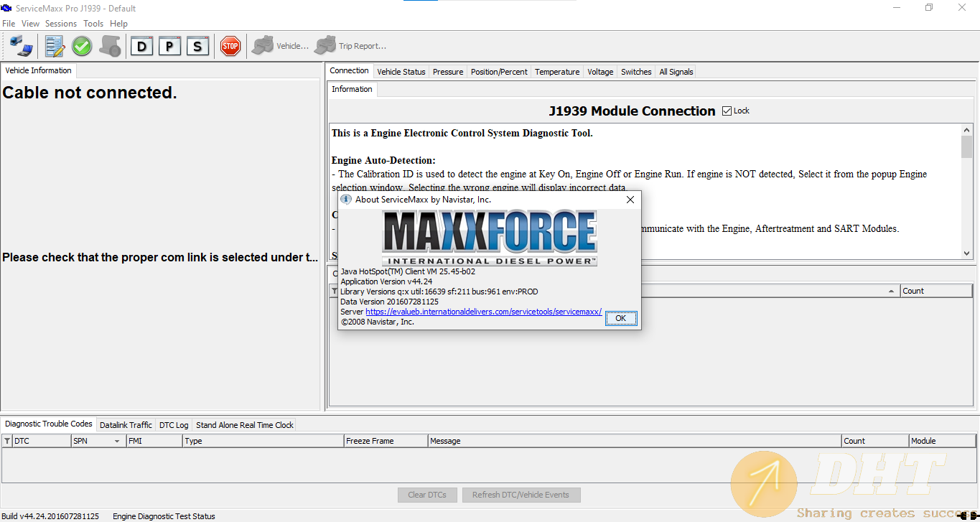This screenshot has height=522, width=980.
Task: Close the About ServiceMaxx dialog
Action: point(630,200)
